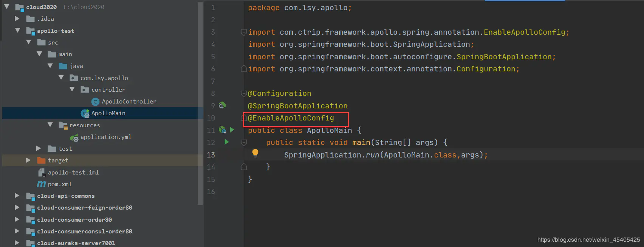Click the run method call on line 13
Image resolution: width=644 pixels, height=247 pixels.
point(372,155)
